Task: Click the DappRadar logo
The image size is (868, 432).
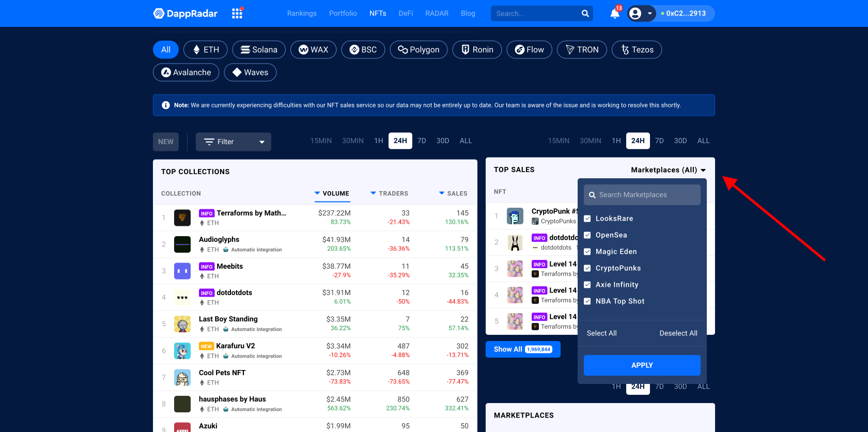Action: coord(185,13)
